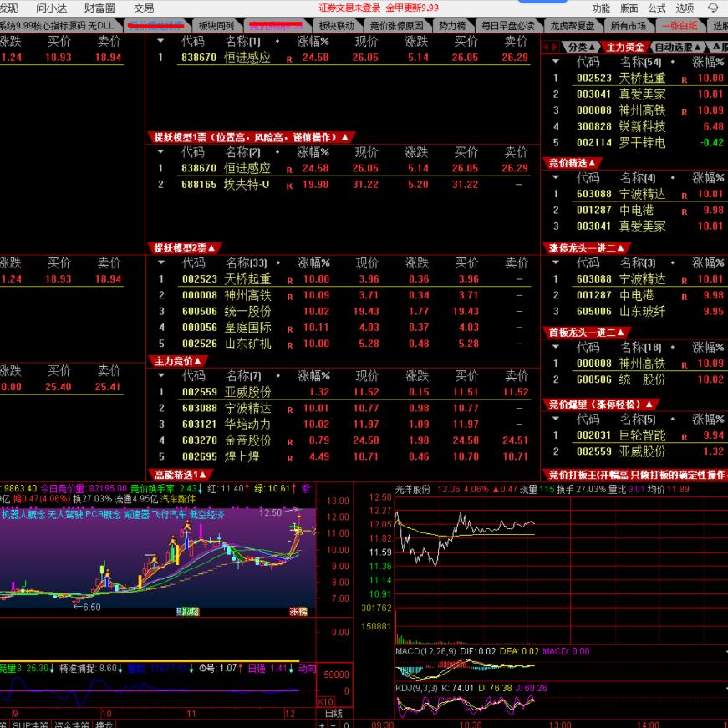Screen dimensions: 728x728
Task: Open the 功能 menu
Action: (601, 8)
